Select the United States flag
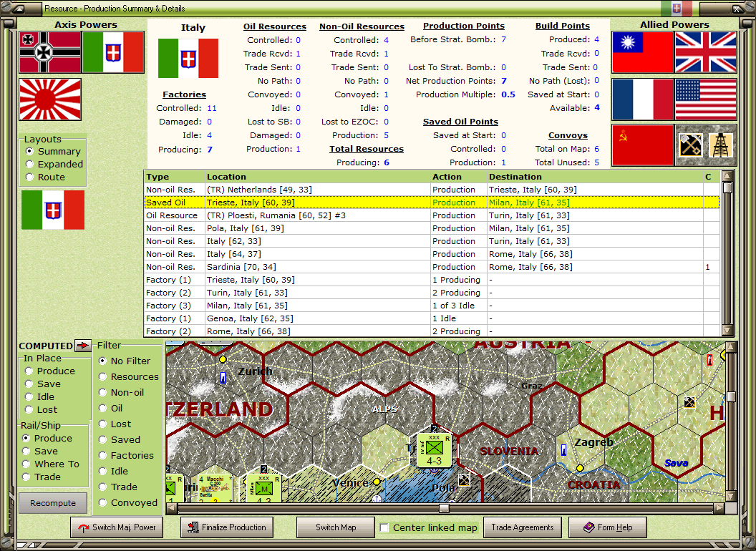 click(x=706, y=99)
